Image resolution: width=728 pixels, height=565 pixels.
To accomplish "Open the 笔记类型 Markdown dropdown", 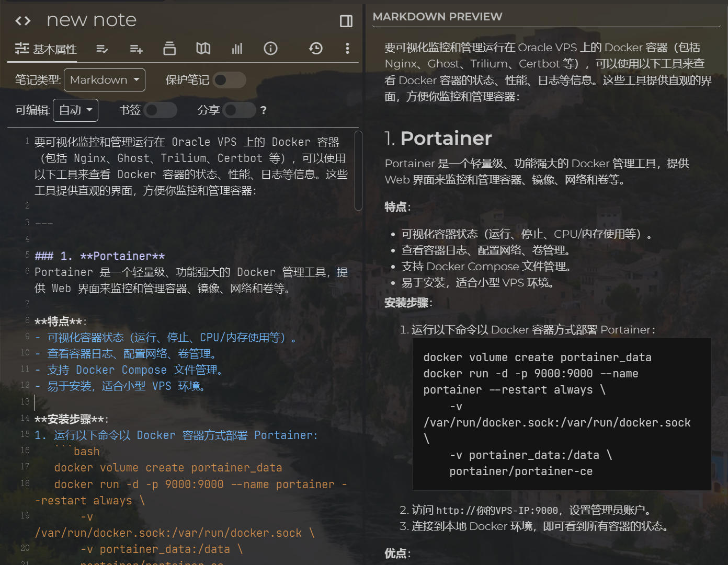I will [105, 80].
